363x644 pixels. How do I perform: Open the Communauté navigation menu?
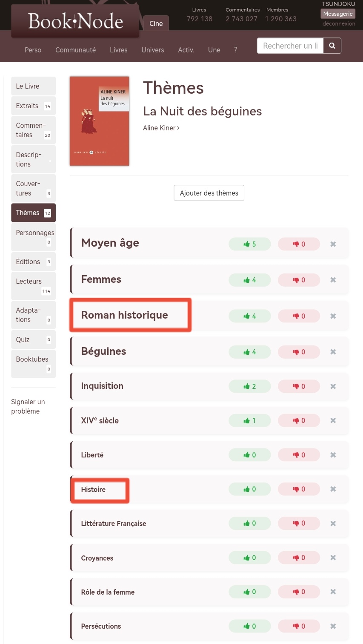pos(76,50)
